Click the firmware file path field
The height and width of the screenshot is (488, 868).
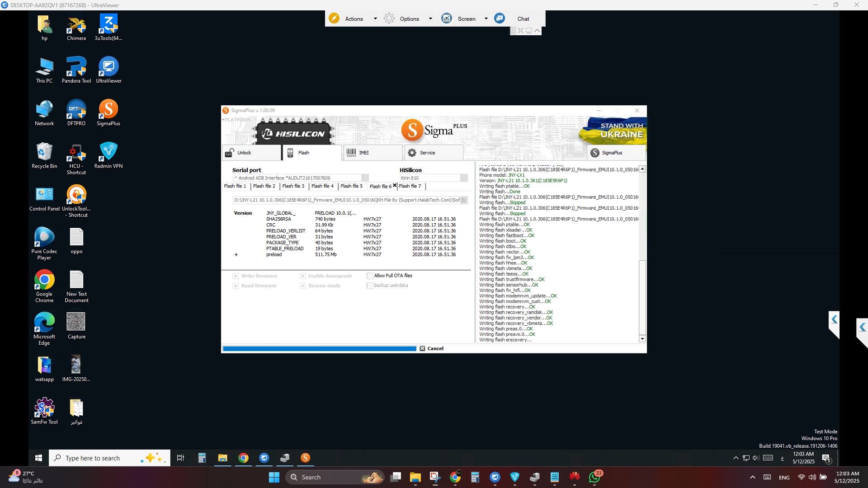(347, 200)
